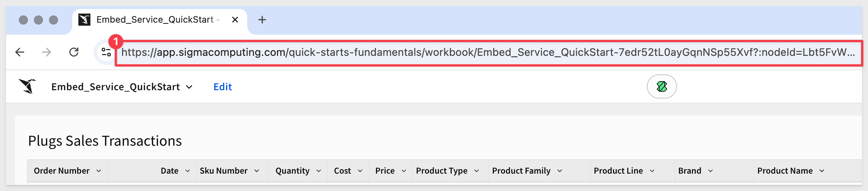Screen dimensions: 868x191
Task: Click the Sigma bird logo
Action: [x=28, y=86]
